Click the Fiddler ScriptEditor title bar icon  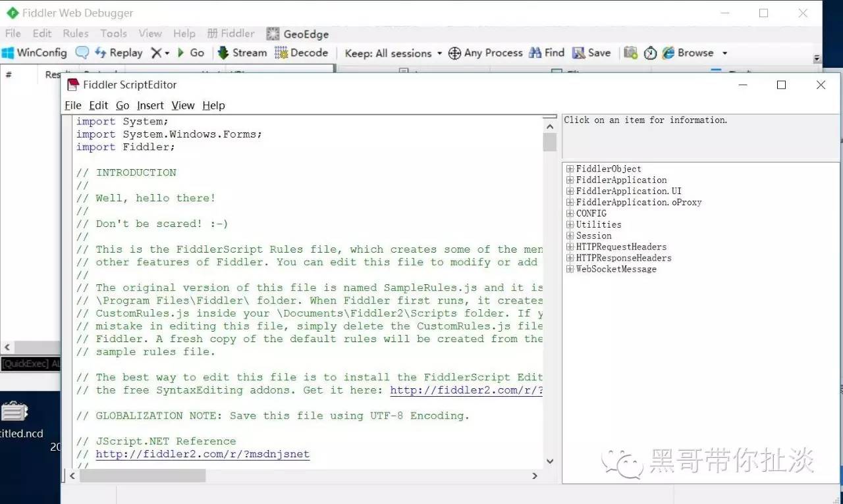point(72,84)
